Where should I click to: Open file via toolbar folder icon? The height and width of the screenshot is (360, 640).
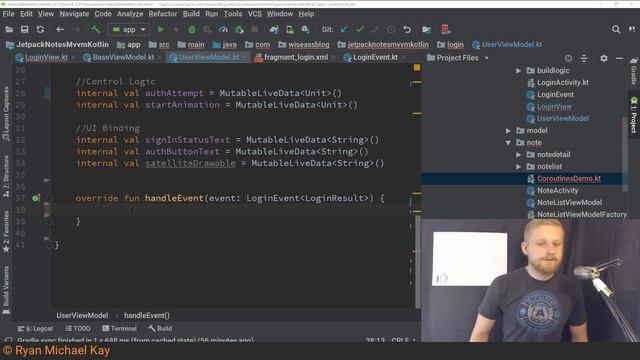[9, 29]
